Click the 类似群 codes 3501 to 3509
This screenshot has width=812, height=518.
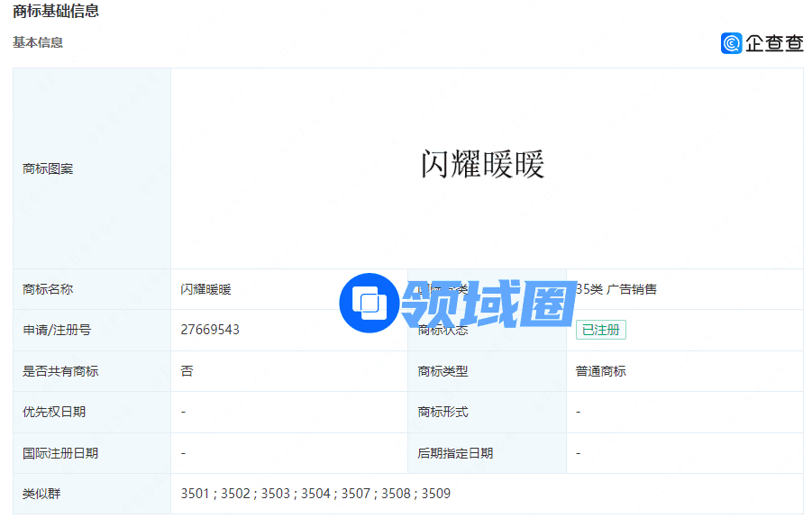tap(315, 494)
